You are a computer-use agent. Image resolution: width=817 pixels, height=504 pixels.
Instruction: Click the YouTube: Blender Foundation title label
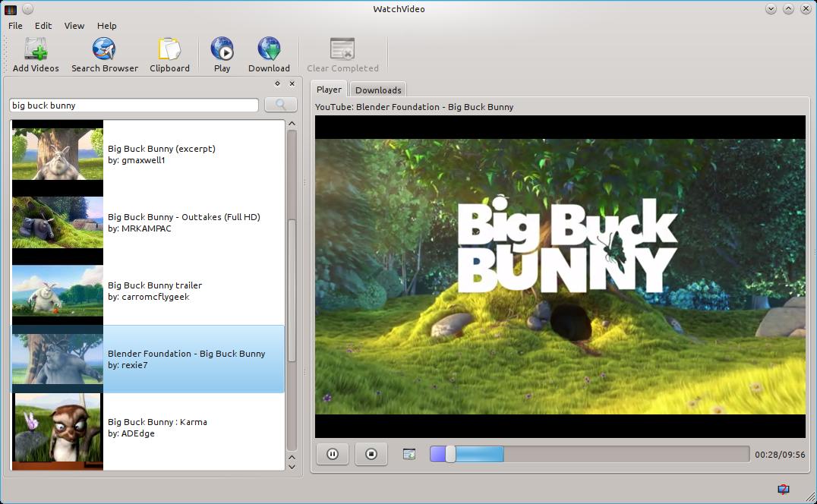[x=415, y=107]
